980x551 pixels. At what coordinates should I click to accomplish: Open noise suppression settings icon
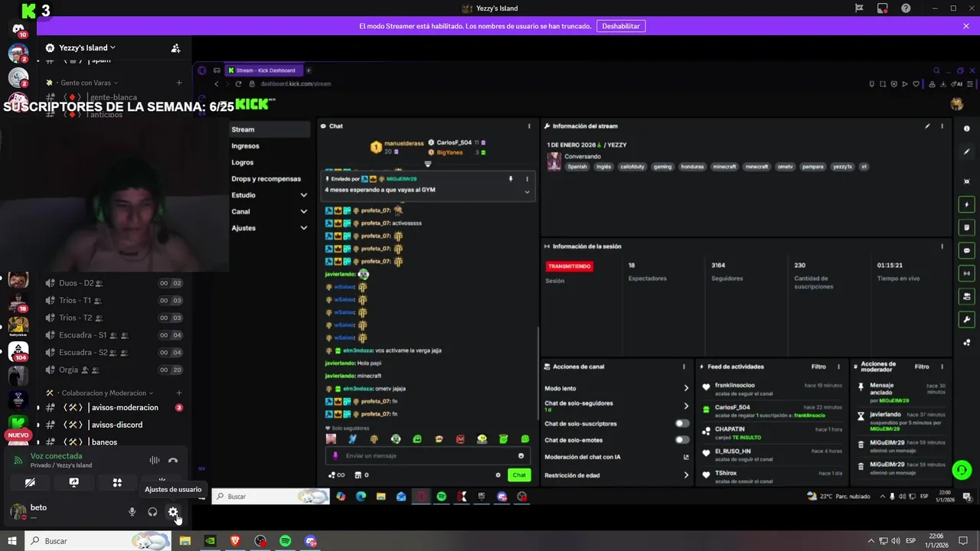coord(154,460)
